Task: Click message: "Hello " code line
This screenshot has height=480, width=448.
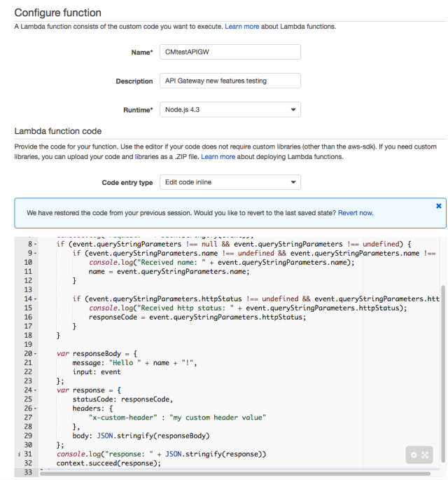Action: click(x=134, y=363)
